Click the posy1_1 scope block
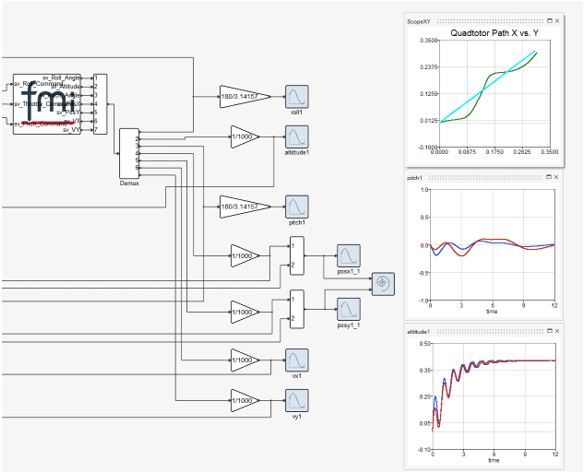The image size is (584, 473). (x=349, y=309)
